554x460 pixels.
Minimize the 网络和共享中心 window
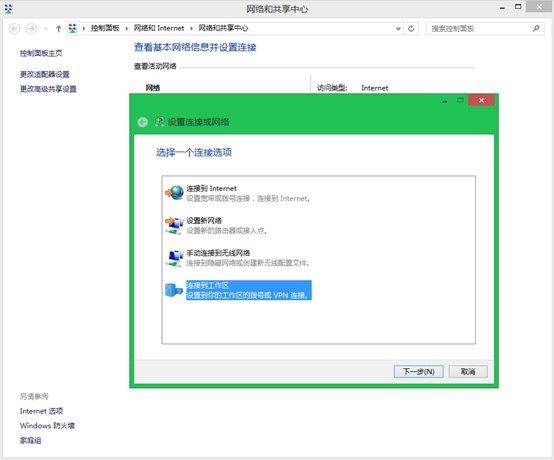tap(502, 8)
